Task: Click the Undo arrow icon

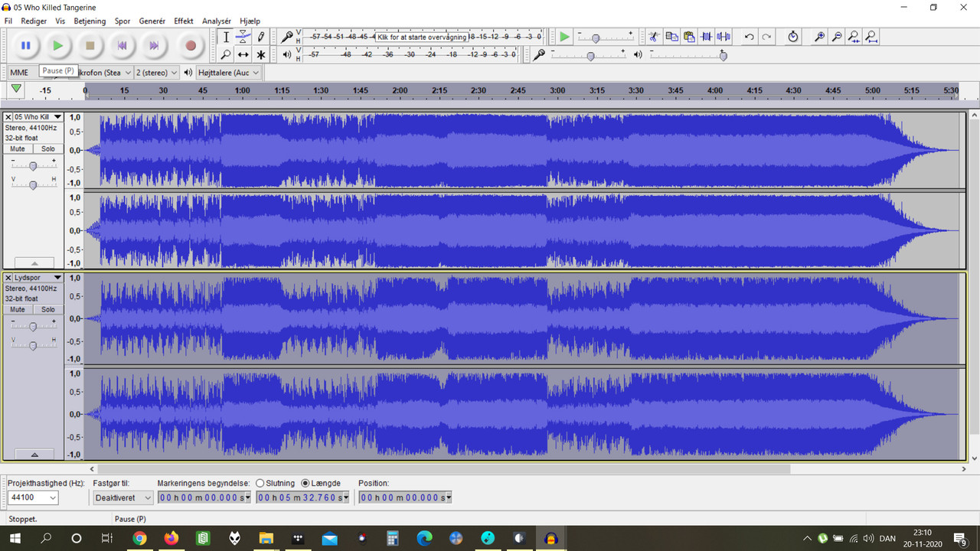Action: point(750,37)
